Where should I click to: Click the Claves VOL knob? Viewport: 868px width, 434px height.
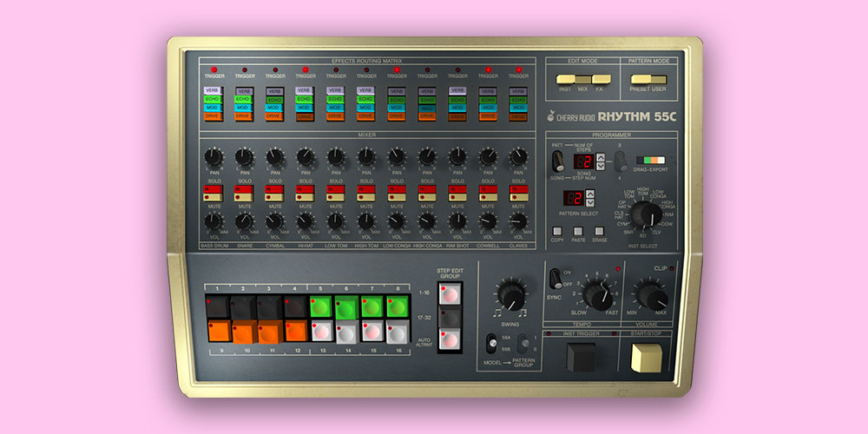coord(518,221)
